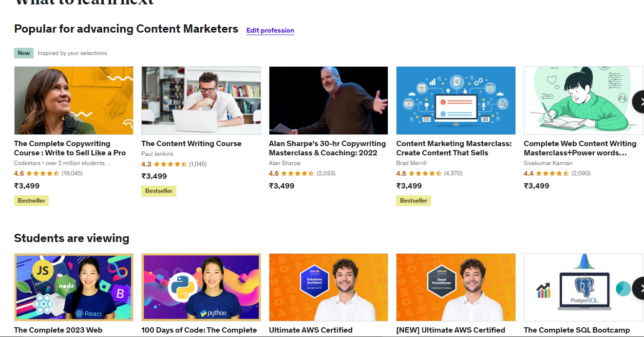Image resolution: width=644 pixels, height=337 pixels.
Task: Click the 4.6 star rating with 2,033 reviews
Action: click(302, 173)
